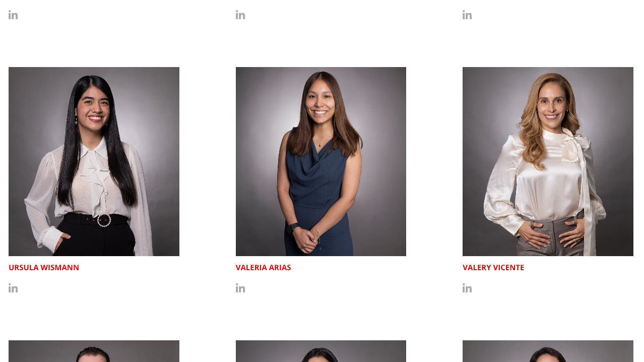Click partially visible photo below Ursula's LinkedIn icon
The height and width of the screenshot is (362, 644).
click(94, 351)
